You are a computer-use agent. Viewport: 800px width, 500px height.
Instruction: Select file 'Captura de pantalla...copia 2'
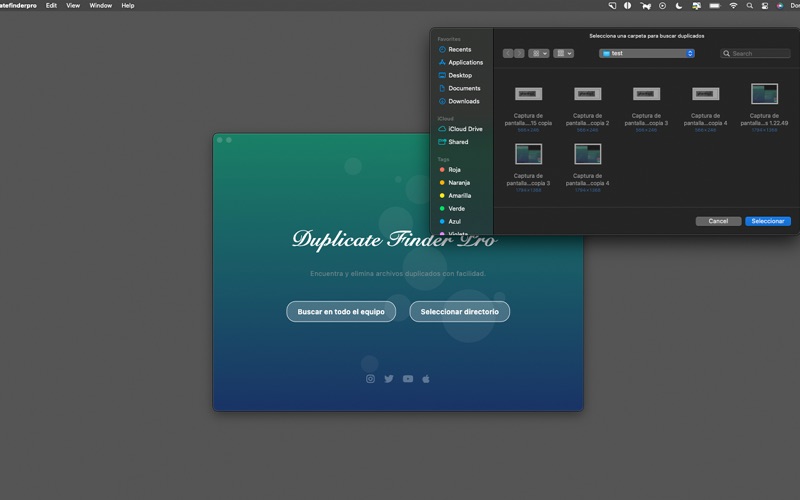(587, 107)
